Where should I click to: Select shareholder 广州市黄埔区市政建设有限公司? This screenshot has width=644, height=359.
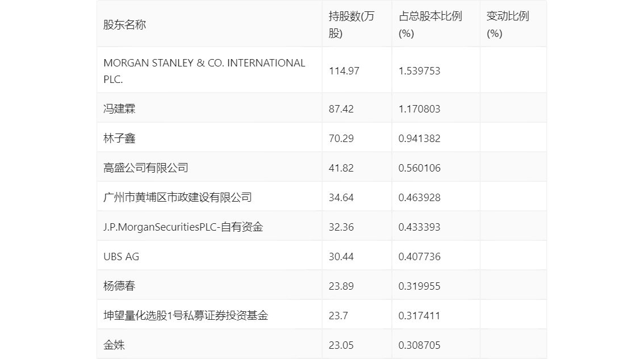click(x=177, y=198)
